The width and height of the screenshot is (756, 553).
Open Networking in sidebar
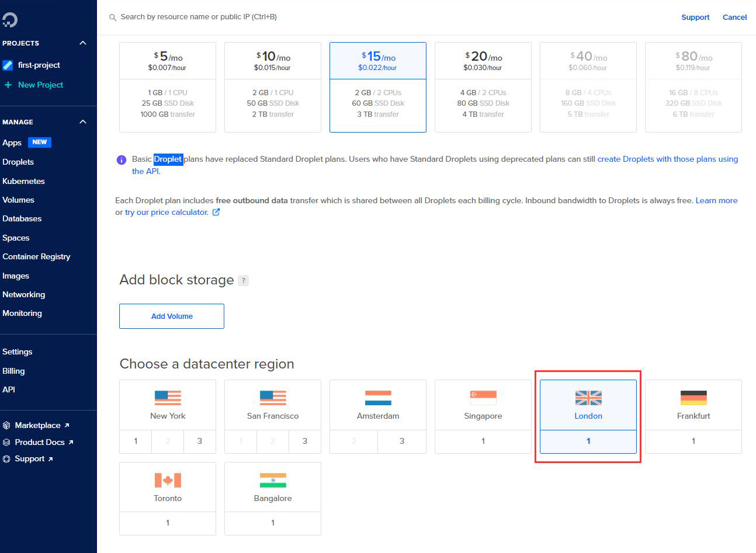click(24, 294)
